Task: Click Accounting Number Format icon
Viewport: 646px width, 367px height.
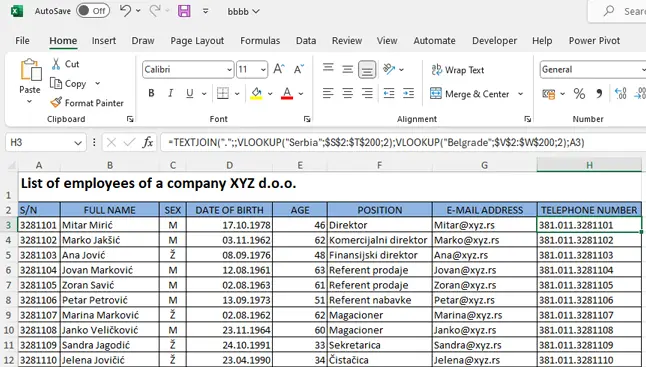Action: pyautogui.click(x=548, y=94)
